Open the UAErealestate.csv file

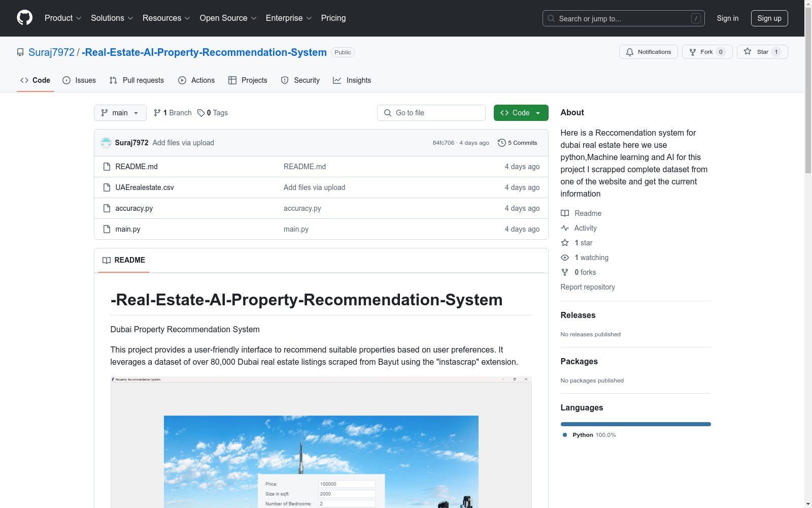click(x=145, y=187)
